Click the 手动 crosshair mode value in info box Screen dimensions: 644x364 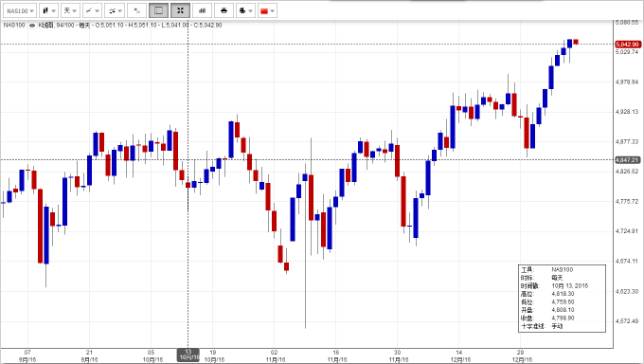[557, 326]
